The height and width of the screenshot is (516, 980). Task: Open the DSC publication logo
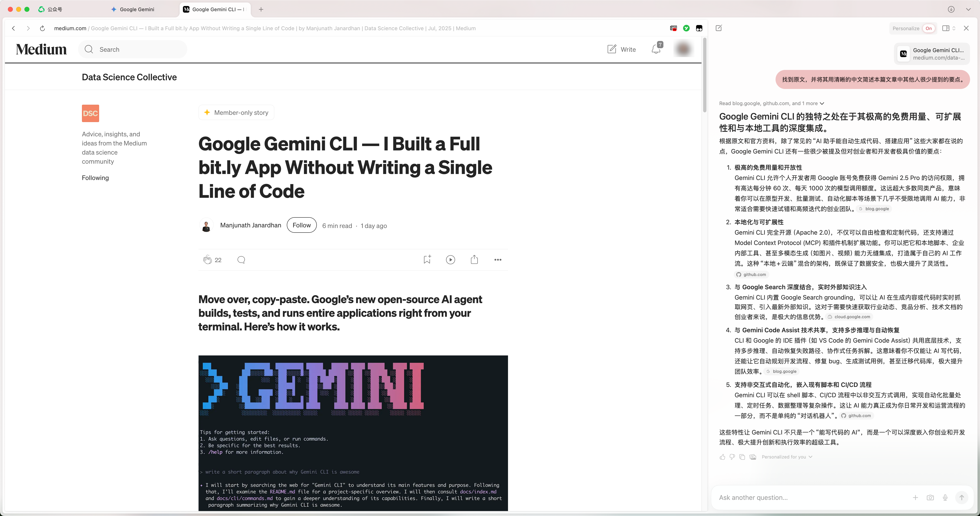click(x=91, y=113)
